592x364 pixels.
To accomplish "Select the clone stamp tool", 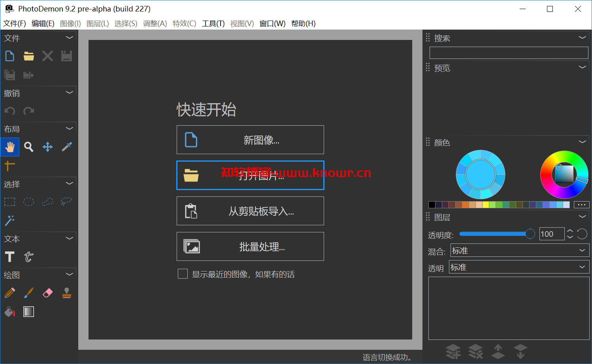I will pos(67,293).
